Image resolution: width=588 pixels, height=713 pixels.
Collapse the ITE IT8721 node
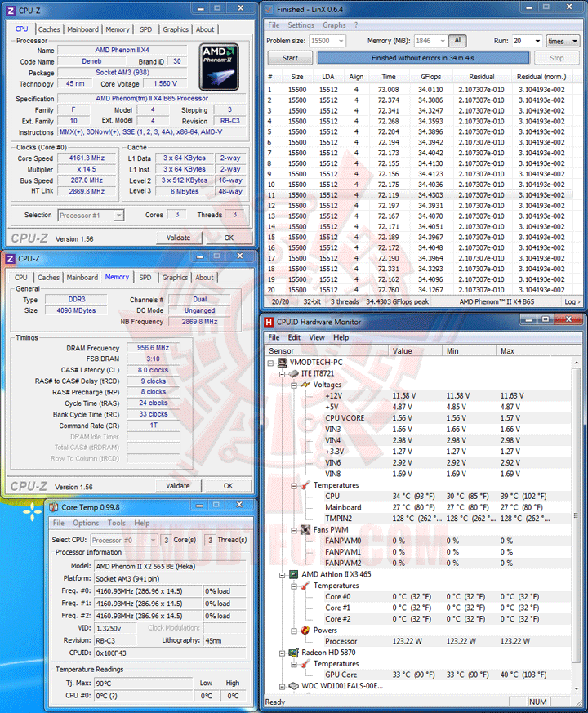[x=282, y=374]
